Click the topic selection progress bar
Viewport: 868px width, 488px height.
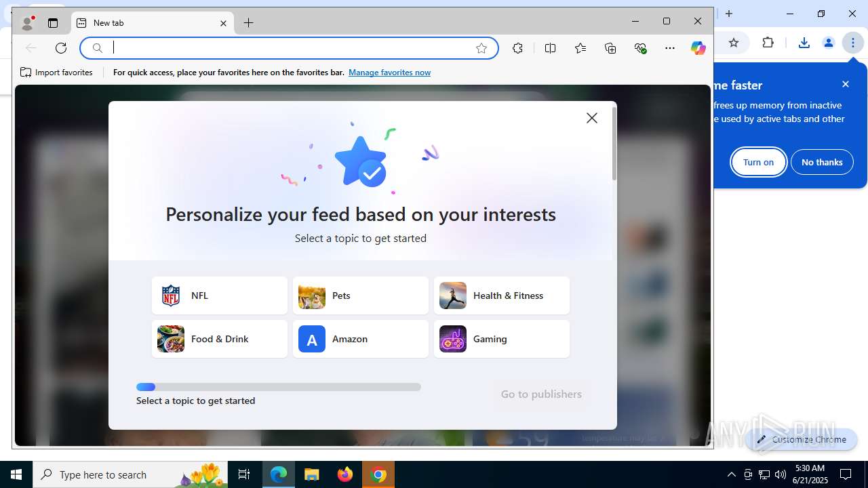tap(279, 387)
